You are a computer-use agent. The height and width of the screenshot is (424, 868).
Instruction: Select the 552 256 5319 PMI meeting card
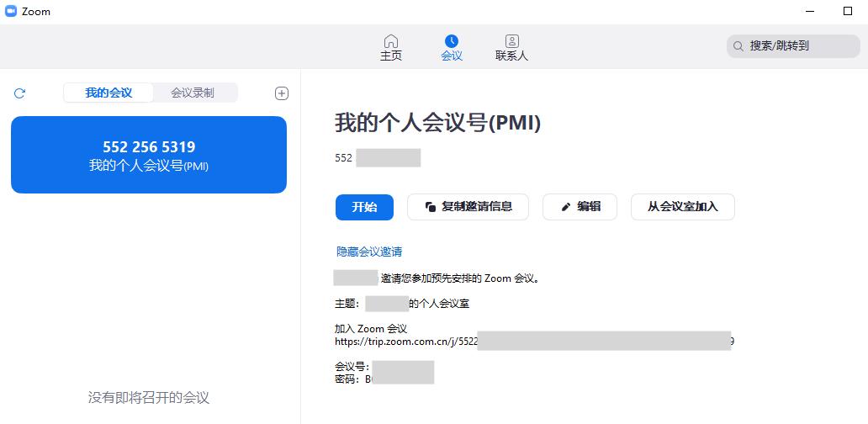[x=149, y=155]
